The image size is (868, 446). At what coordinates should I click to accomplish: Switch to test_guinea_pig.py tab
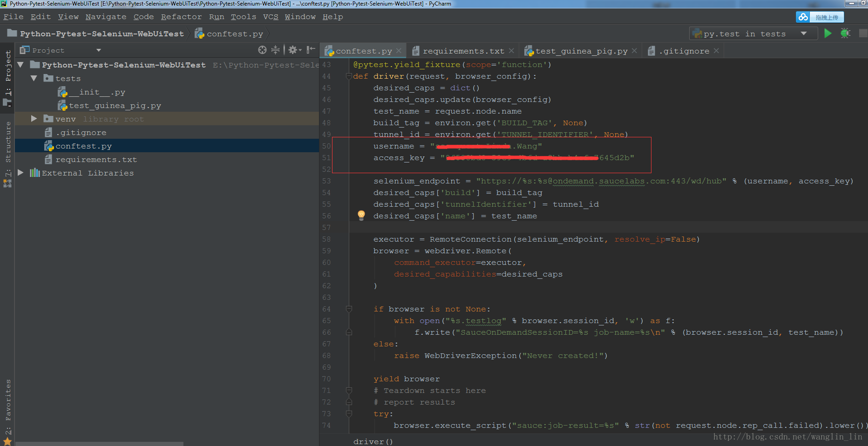581,51
